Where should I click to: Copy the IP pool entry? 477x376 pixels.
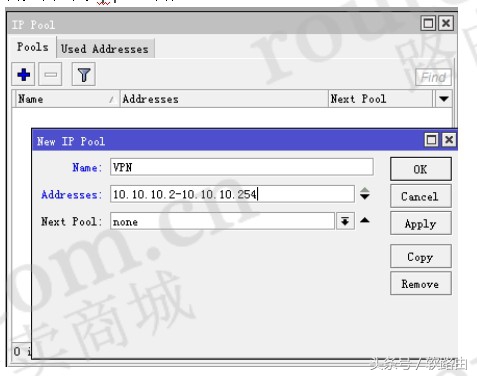click(421, 256)
